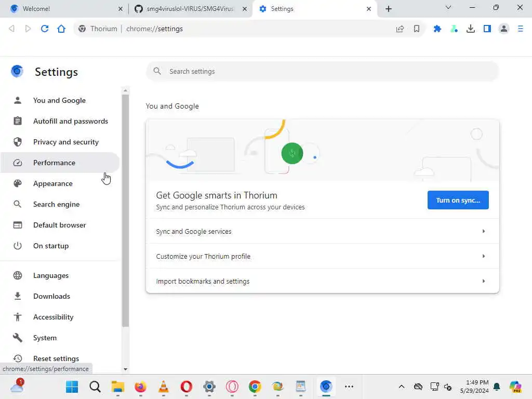The height and width of the screenshot is (399, 532).
Task: Open the Appearance settings section
Action: [x=60, y=183]
